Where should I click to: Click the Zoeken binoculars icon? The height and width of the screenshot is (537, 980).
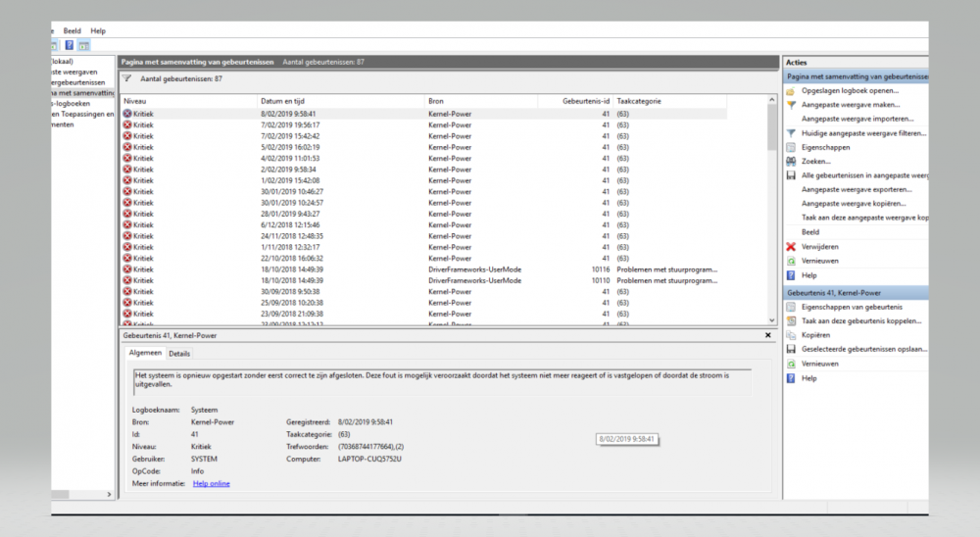coord(791,162)
